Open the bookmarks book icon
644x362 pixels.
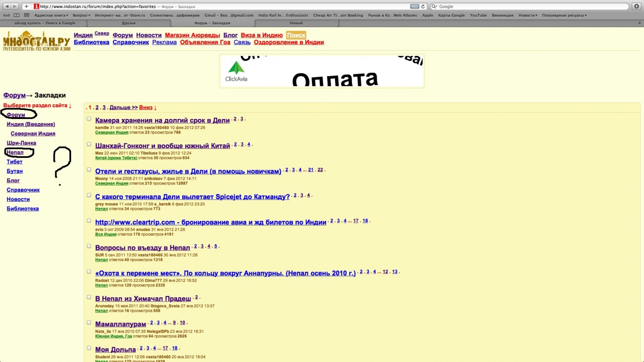(16, 15)
